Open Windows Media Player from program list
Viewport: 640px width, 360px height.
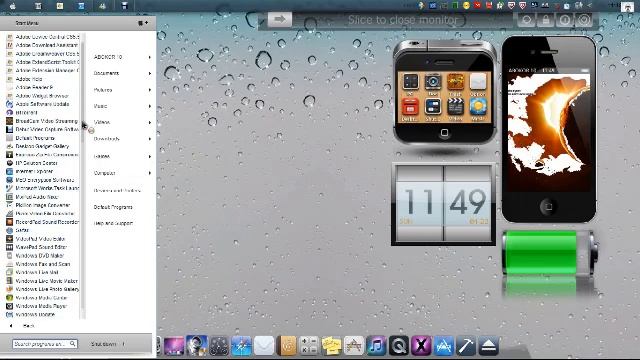pyautogui.click(x=41, y=306)
